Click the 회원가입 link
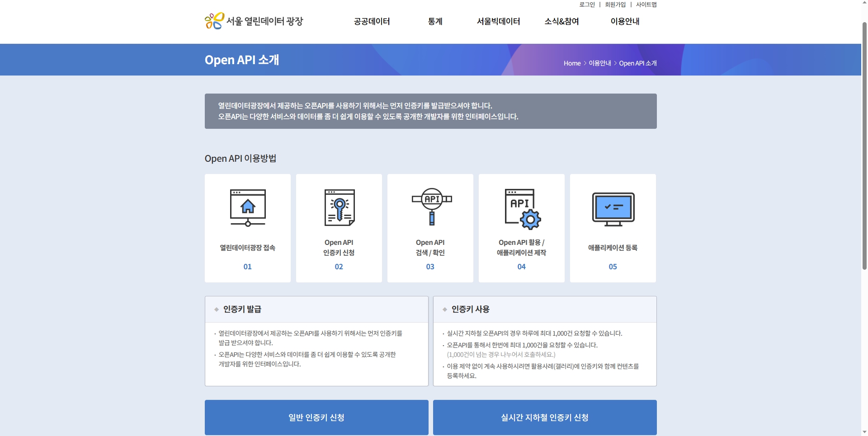The width and height of the screenshot is (868, 436). pos(615,5)
